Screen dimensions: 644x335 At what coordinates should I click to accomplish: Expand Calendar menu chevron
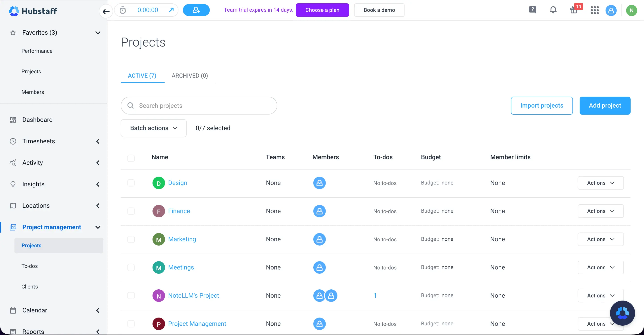click(98, 311)
